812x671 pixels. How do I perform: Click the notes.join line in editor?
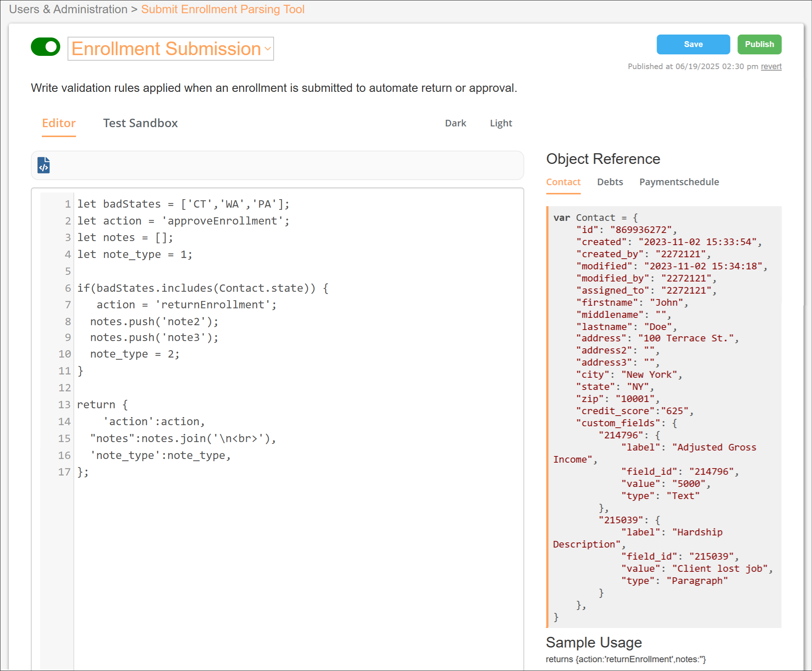183,439
